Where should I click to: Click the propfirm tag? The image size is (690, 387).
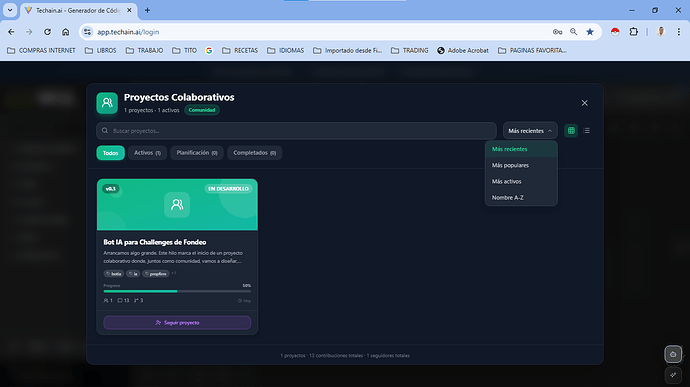pyautogui.click(x=156, y=274)
